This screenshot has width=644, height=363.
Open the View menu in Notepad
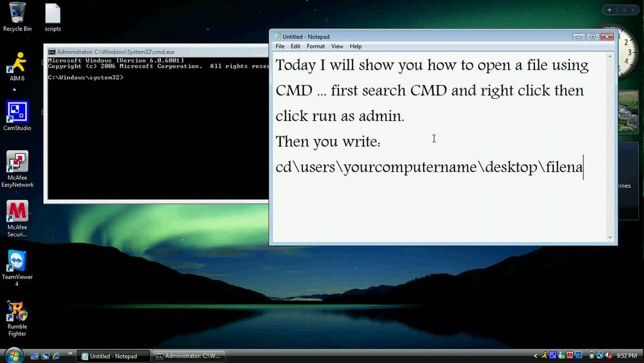[x=337, y=46]
